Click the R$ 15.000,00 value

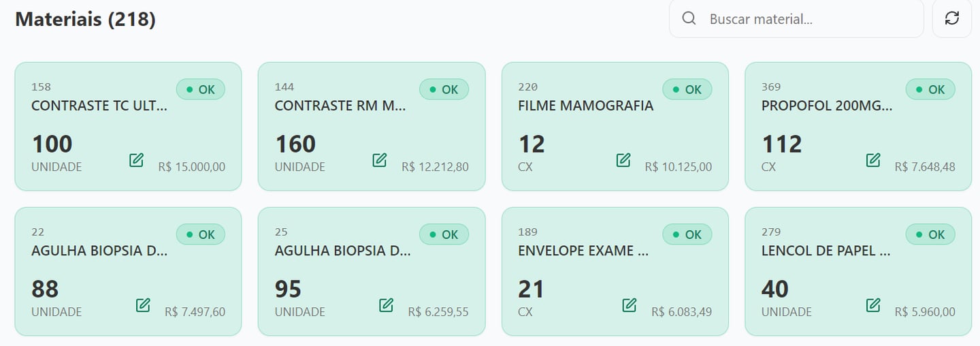tap(192, 167)
